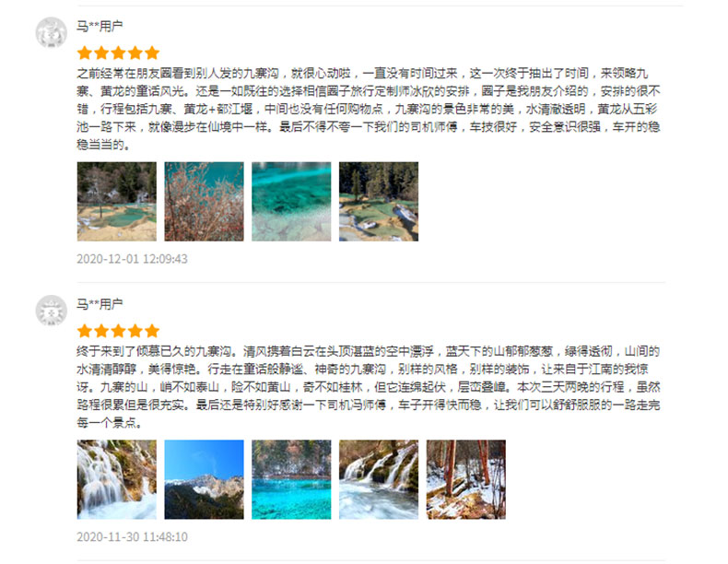Viewport: 728px width, 564px height.
Task: Click second reviewer's username 马**用户
Action: [100, 304]
